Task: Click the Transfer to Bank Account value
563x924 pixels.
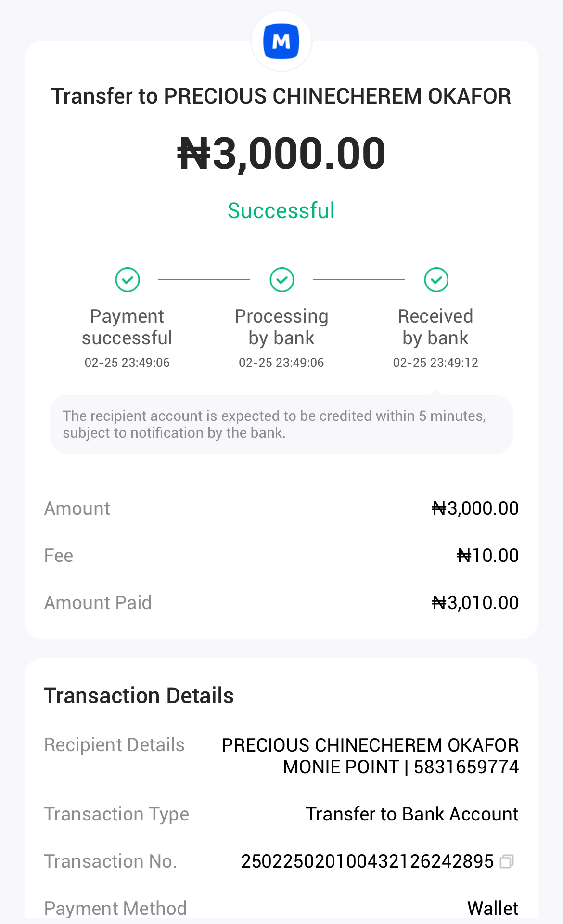Action: [x=412, y=814]
